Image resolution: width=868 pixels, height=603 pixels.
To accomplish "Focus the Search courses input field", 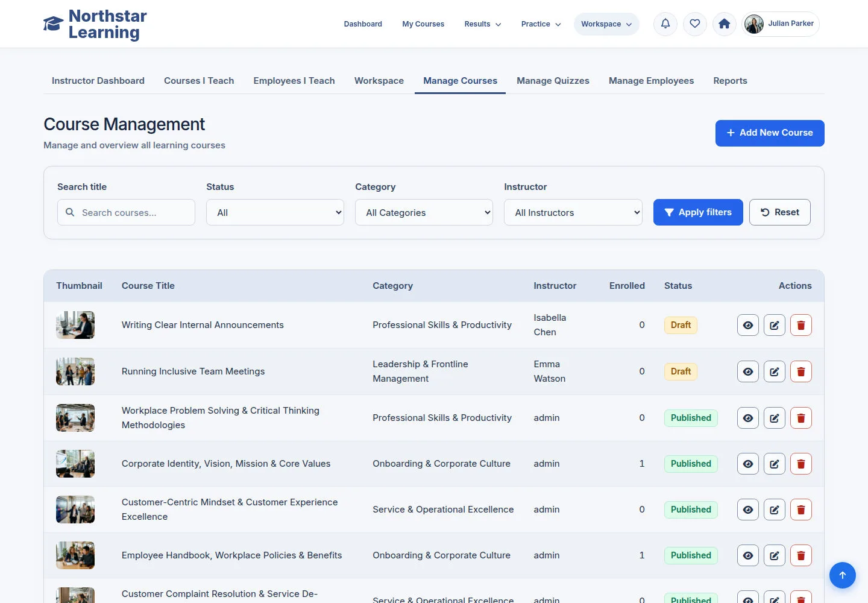I will pos(126,212).
